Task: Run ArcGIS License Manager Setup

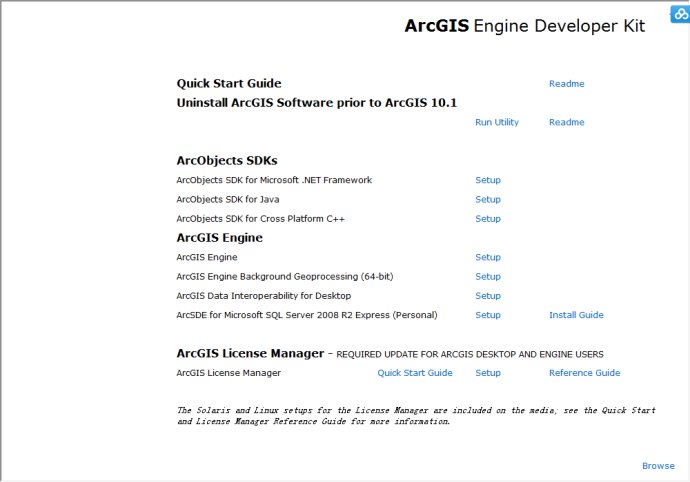Action: pos(488,373)
